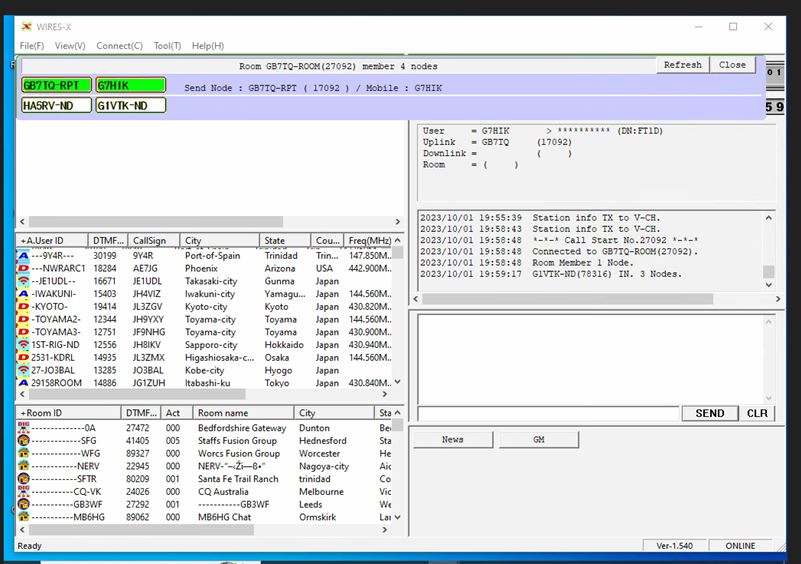801x564 pixels.
Task: Refresh the room member list
Action: pos(682,65)
